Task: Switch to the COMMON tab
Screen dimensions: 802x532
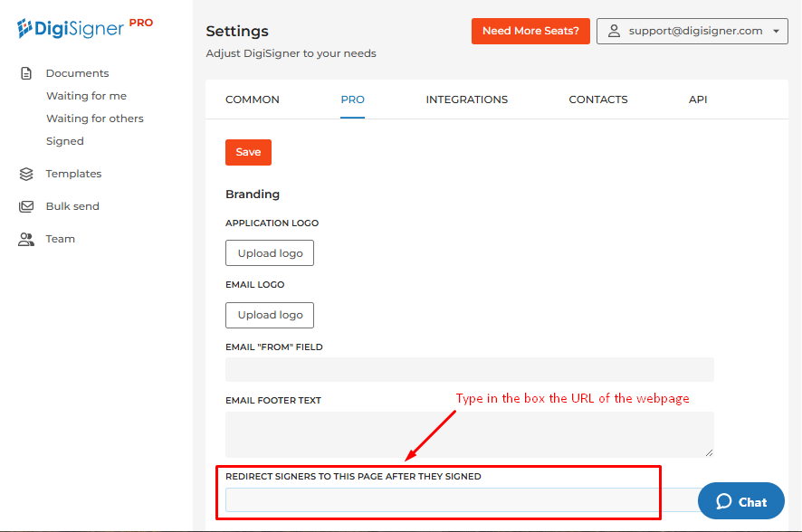Action: 252,100
